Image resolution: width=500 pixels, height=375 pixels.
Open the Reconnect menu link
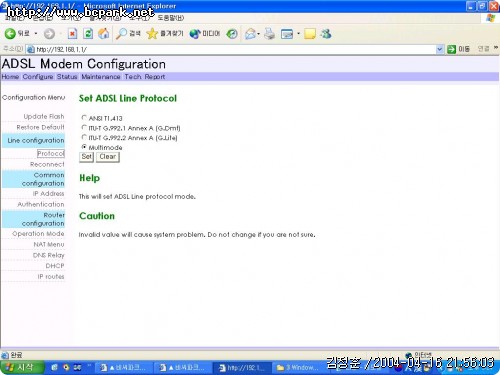pos(47,164)
